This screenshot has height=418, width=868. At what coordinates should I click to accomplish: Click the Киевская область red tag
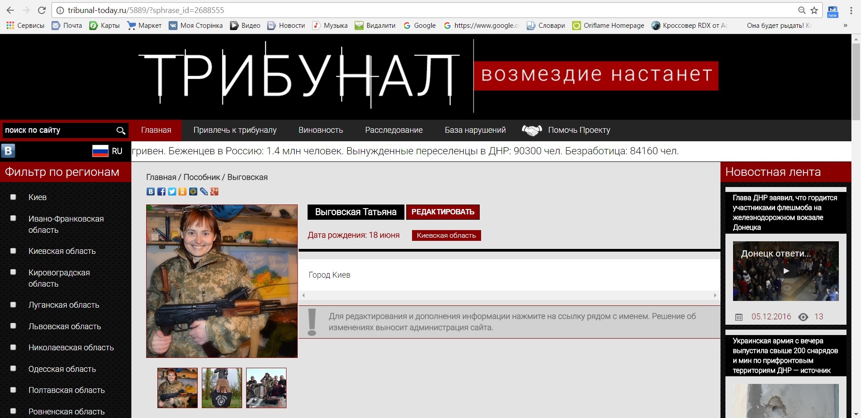click(447, 235)
